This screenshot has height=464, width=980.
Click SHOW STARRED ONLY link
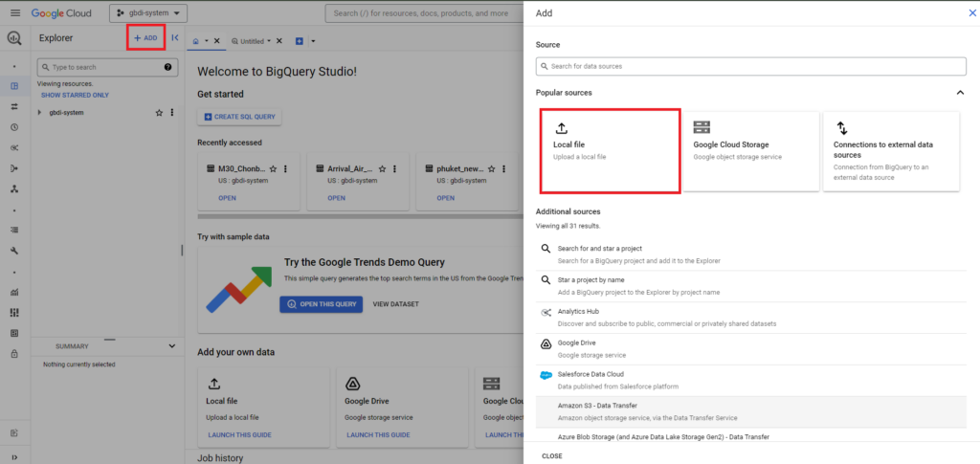click(x=75, y=95)
